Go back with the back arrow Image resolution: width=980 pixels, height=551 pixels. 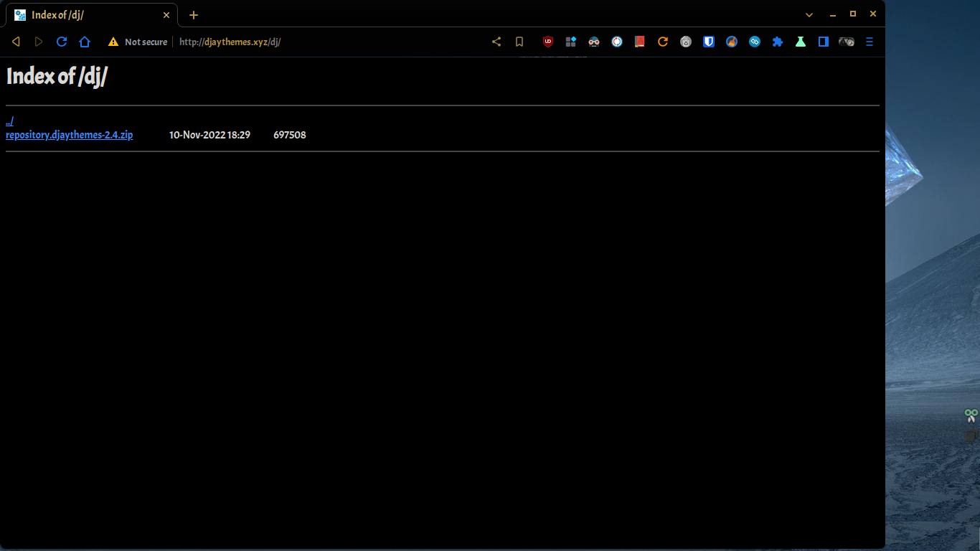pyautogui.click(x=16, y=42)
